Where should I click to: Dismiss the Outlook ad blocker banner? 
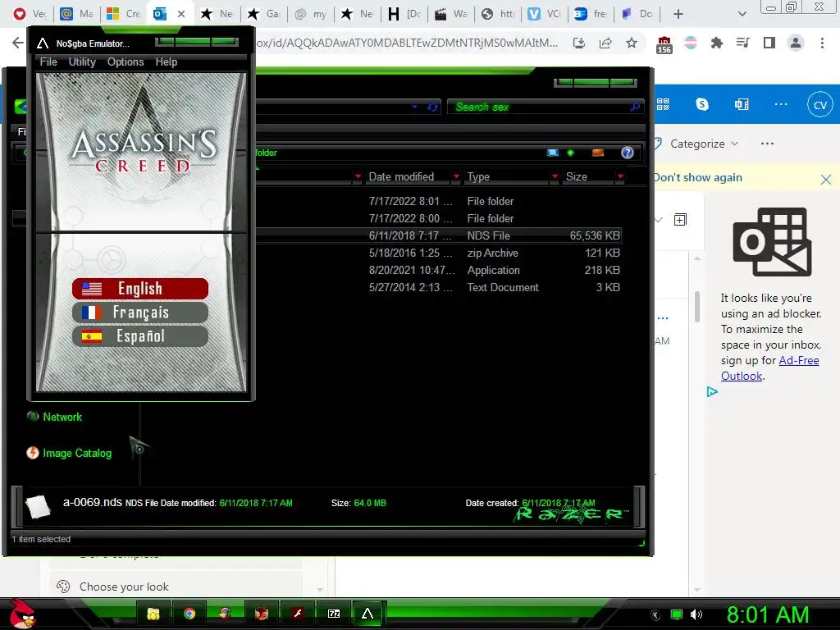pos(825,180)
